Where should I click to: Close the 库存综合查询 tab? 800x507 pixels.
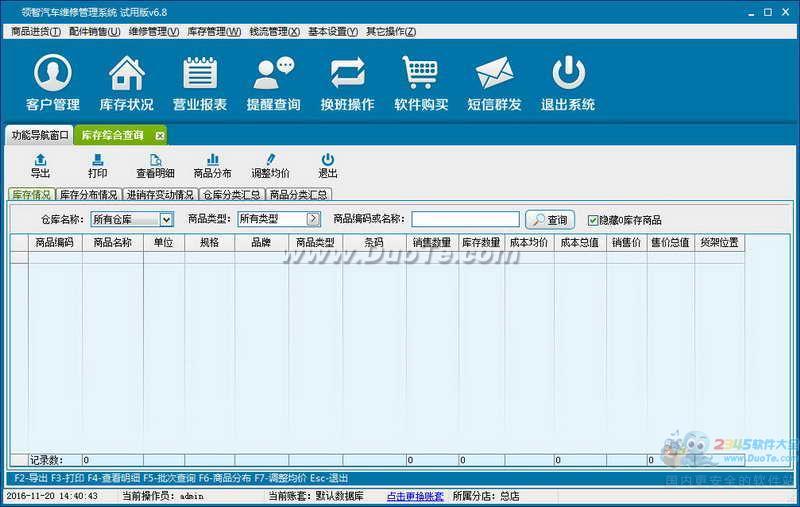[x=160, y=136]
